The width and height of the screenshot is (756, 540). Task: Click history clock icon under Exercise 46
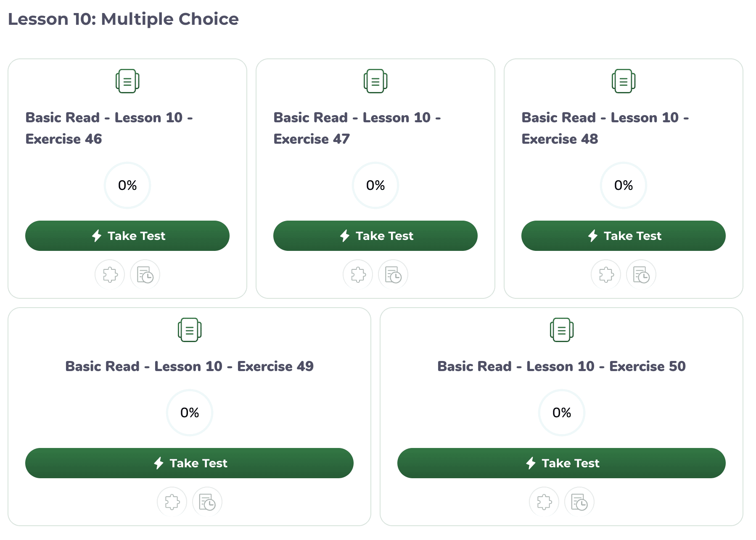pyautogui.click(x=145, y=275)
